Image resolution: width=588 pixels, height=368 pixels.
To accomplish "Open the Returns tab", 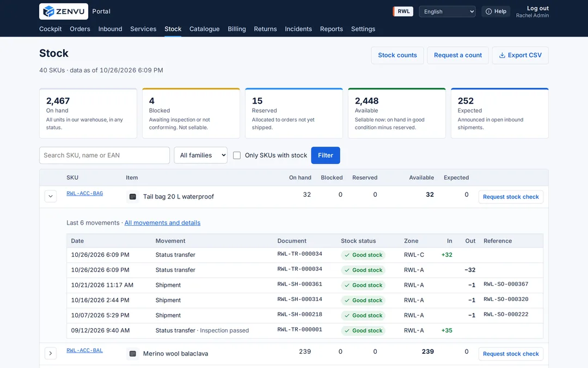I will pos(265,29).
